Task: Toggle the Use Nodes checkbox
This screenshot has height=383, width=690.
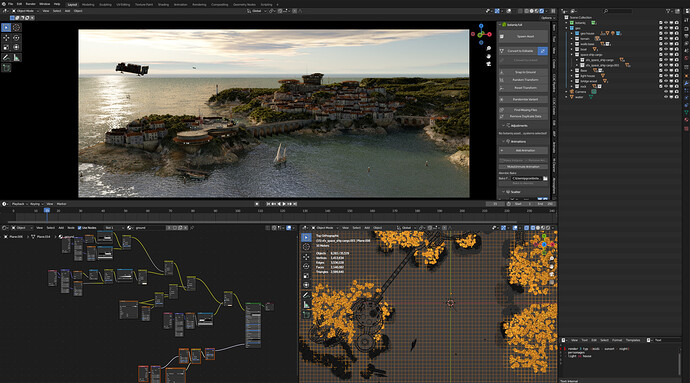Action: click(x=79, y=228)
